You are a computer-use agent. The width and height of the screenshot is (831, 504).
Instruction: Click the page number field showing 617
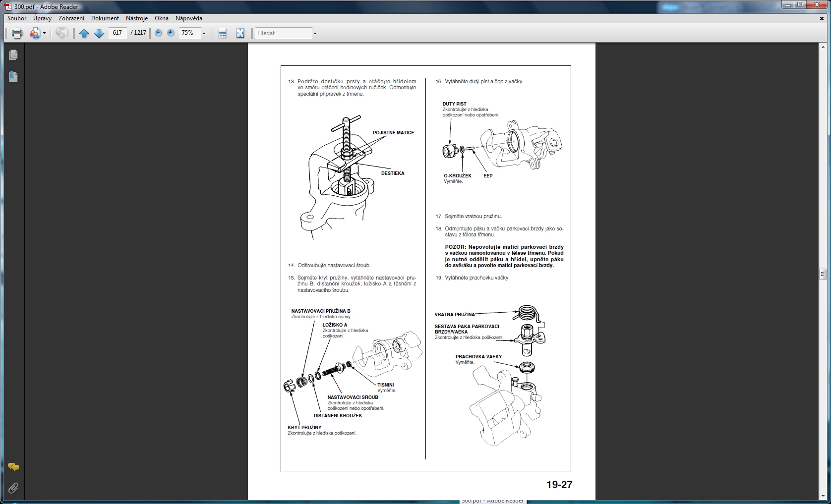(x=118, y=33)
